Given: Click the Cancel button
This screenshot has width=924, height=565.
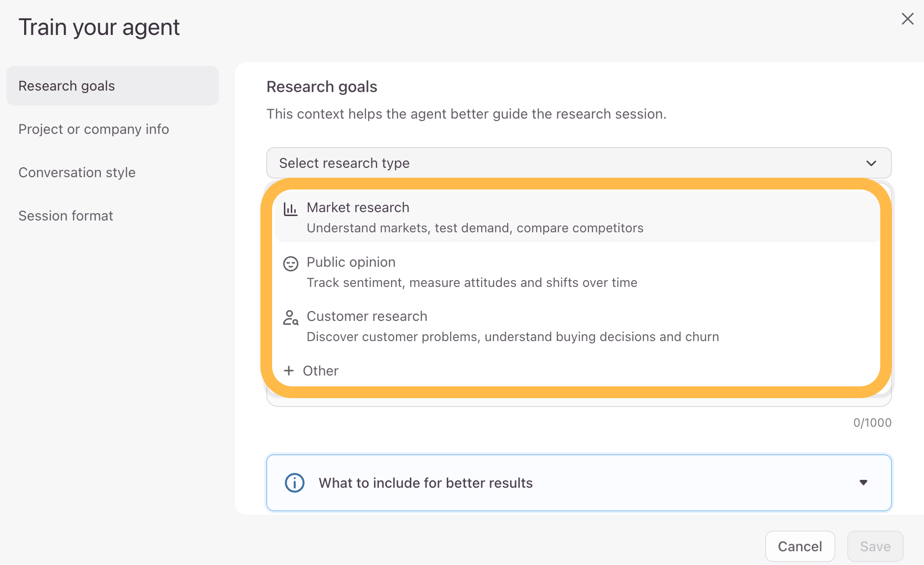Looking at the screenshot, I should pos(800,546).
